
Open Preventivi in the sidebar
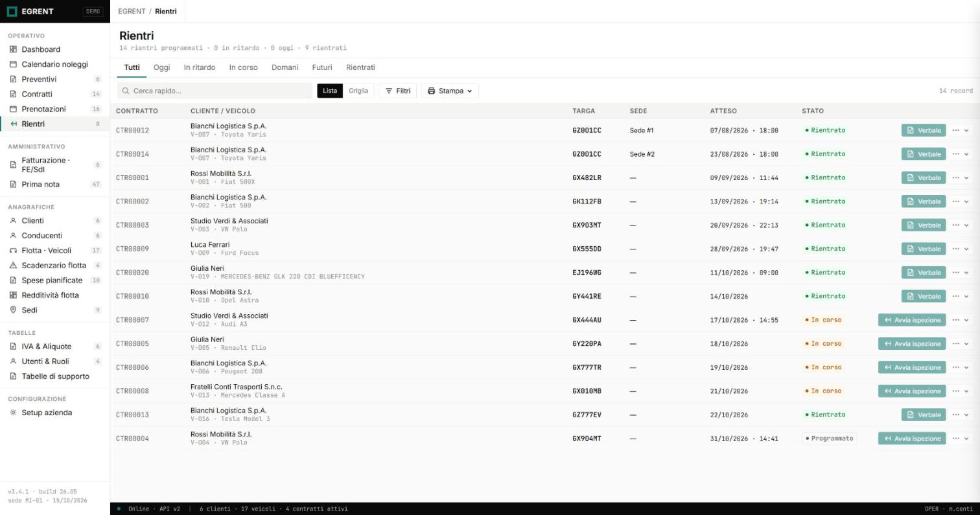tap(54, 79)
